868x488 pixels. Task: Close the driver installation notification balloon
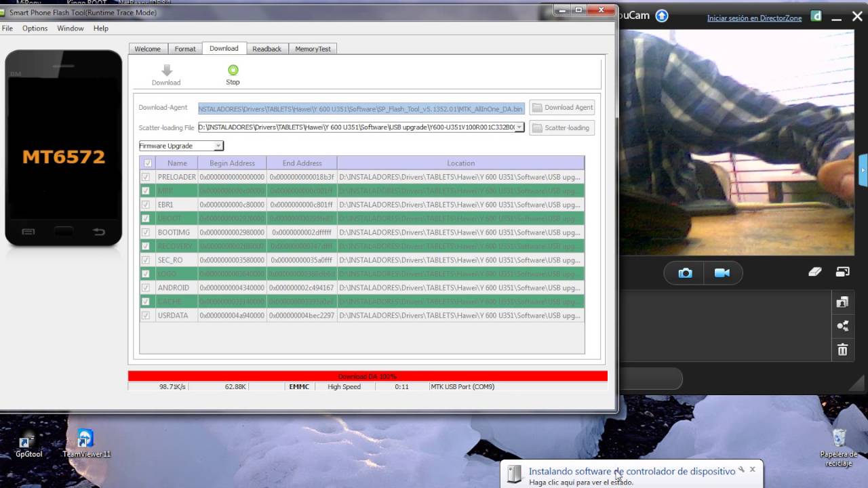click(752, 469)
